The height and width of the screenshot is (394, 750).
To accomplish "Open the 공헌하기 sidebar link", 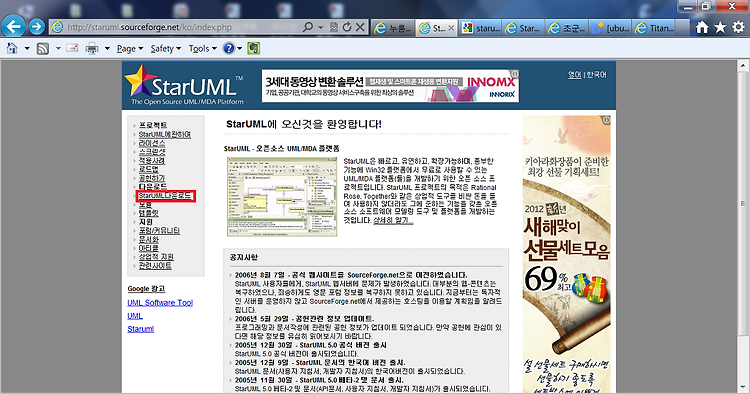I will (152, 178).
